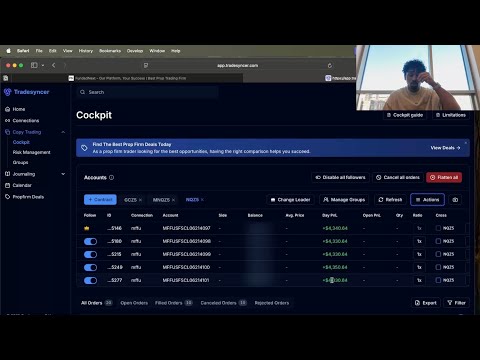Switch to Canceled Orders tab
Viewport: 480px width, 360px height.
[x=223, y=303]
